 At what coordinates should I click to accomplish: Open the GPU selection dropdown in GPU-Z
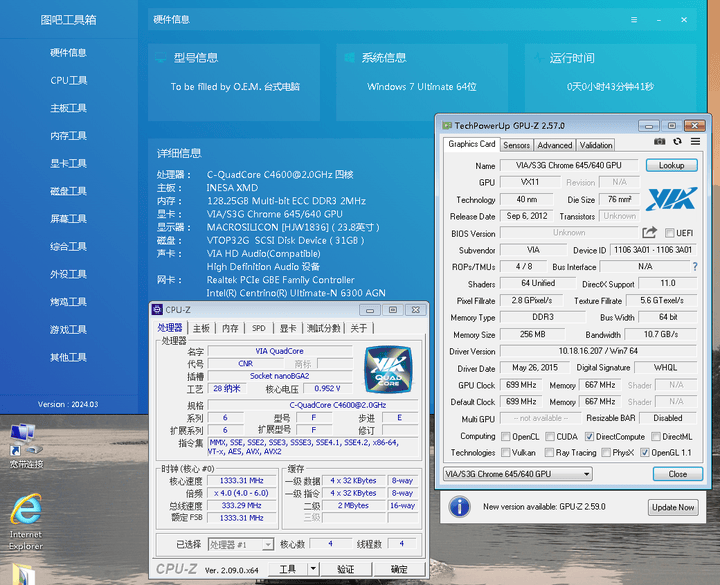[518, 474]
